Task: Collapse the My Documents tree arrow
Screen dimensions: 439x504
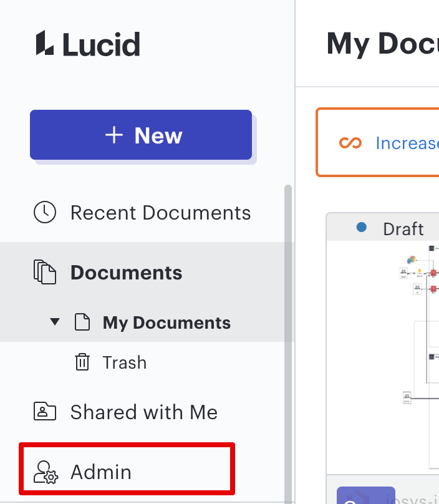Action: 55,322
